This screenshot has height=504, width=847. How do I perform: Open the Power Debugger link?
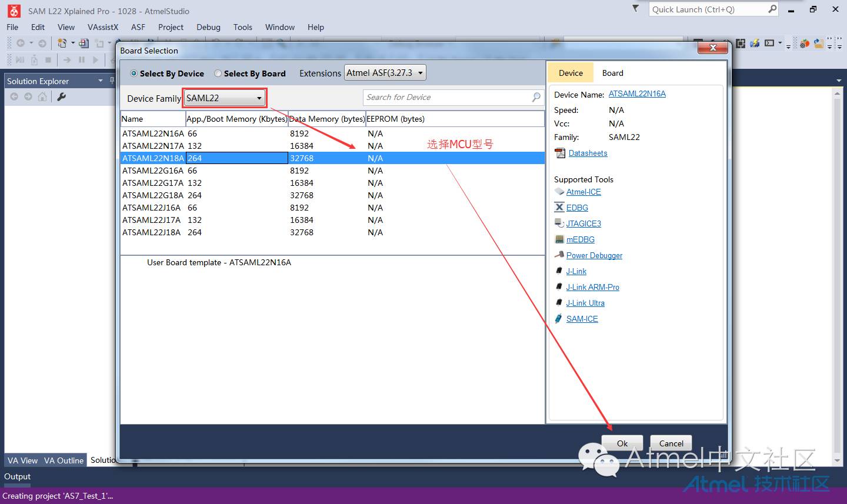(x=594, y=255)
